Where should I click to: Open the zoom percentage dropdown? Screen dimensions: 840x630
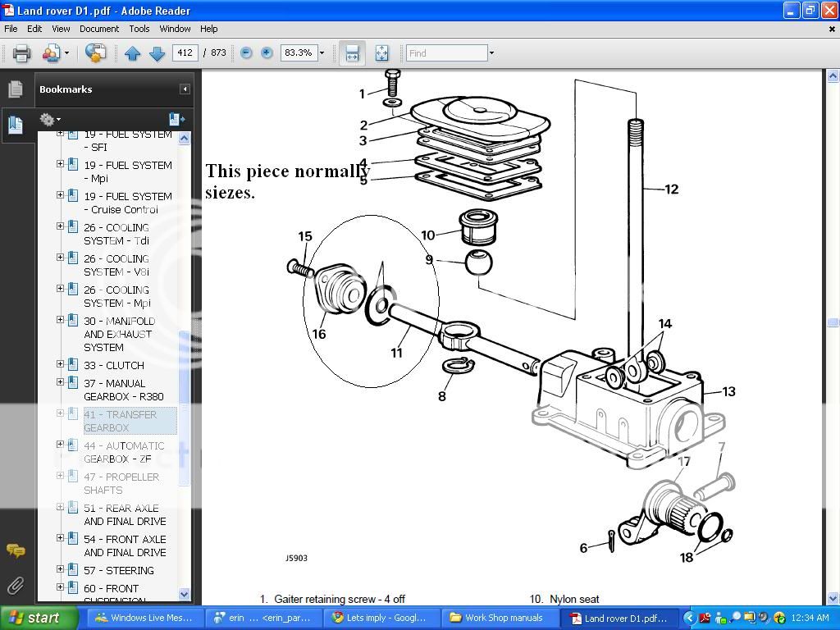(x=322, y=52)
